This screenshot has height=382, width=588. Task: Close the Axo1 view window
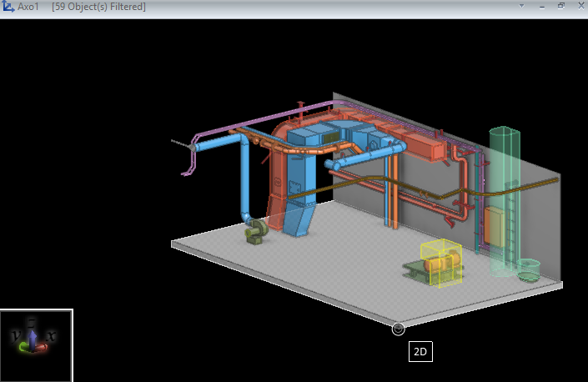[x=578, y=6]
